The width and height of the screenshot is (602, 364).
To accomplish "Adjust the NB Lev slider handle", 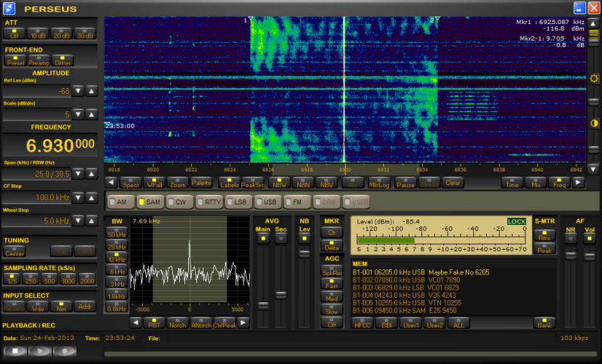I will (304, 253).
